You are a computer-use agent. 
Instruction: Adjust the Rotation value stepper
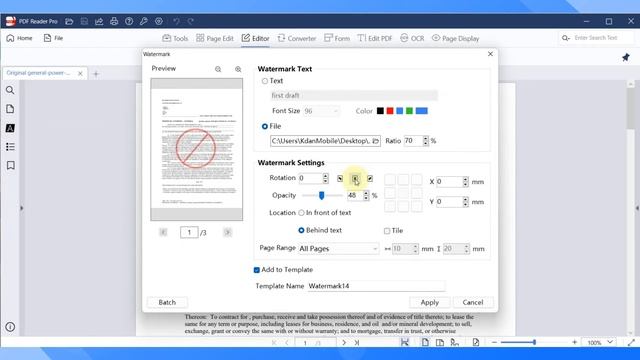pyautogui.click(x=325, y=178)
